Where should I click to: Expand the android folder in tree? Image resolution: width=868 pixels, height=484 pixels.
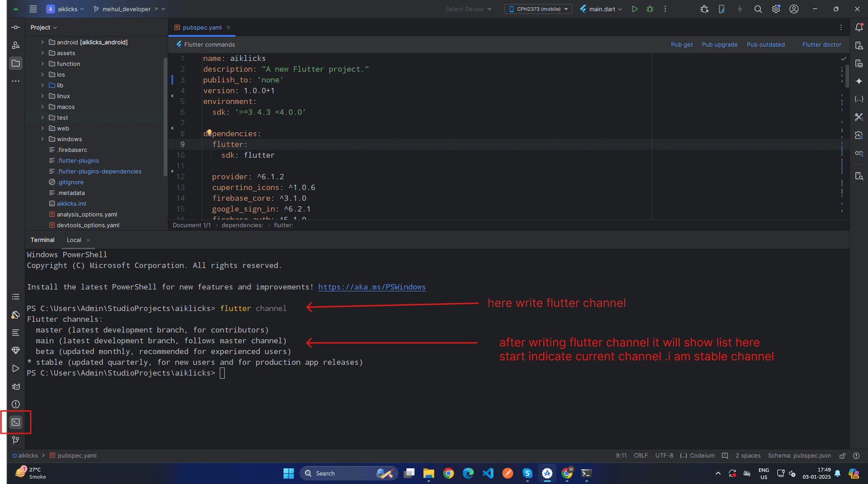pos(42,42)
